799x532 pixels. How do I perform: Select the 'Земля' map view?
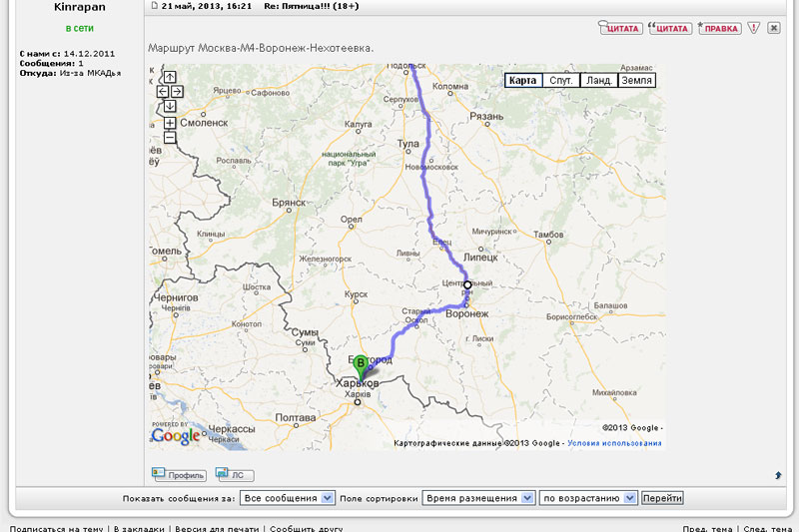coord(636,80)
